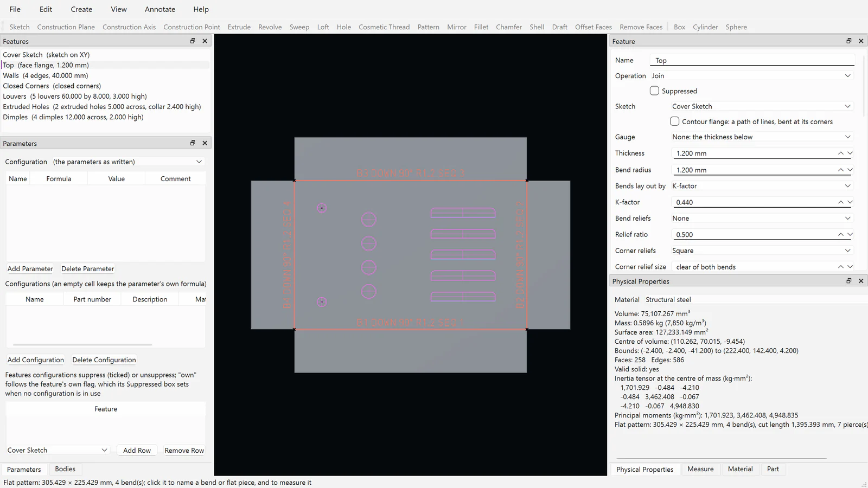Float the Parameters panel
This screenshot has width=868, height=488.
pyautogui.click(x=193, y=143)
